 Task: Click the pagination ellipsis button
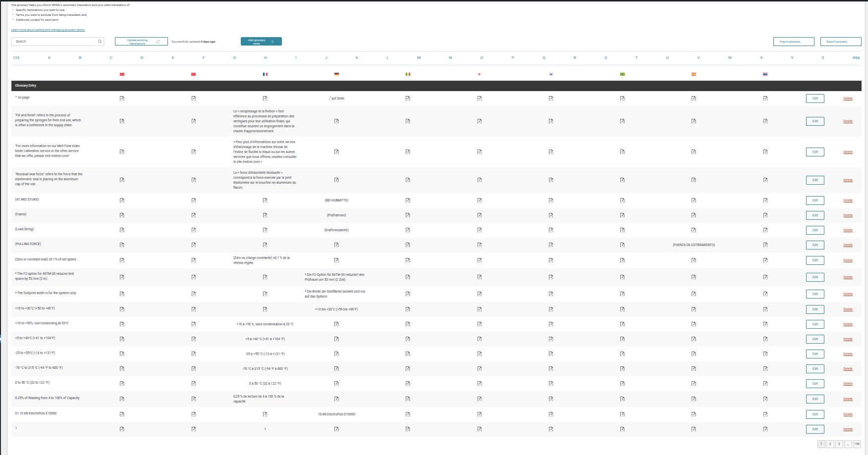pyautogui.click(x=848, y=444)
